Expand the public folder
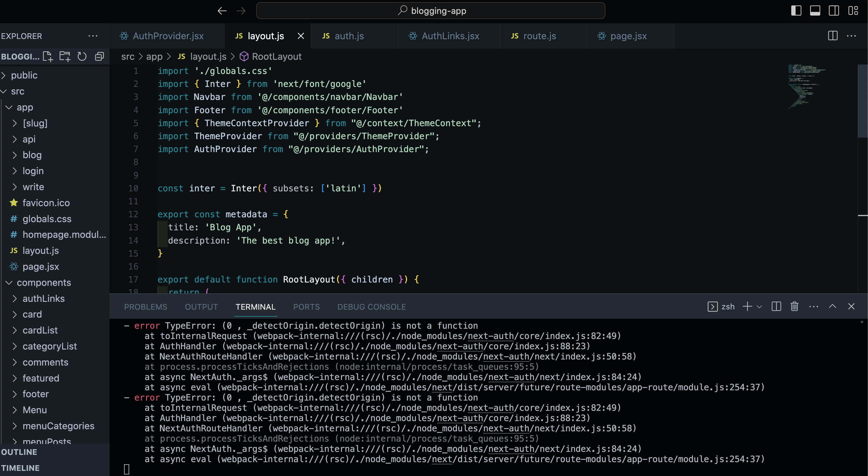Image resolution: width=868 pixels, height=476 pixels. click(24, 75)
